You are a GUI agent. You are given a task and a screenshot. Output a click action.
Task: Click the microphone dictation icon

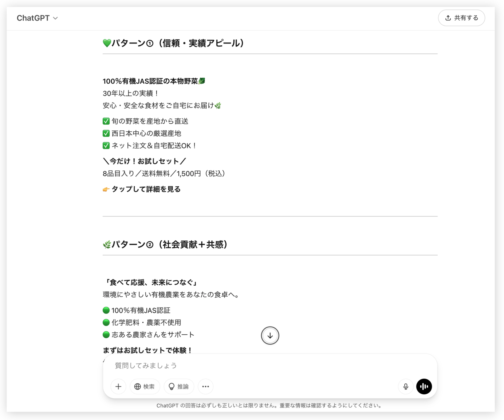[x=406, y=386]
